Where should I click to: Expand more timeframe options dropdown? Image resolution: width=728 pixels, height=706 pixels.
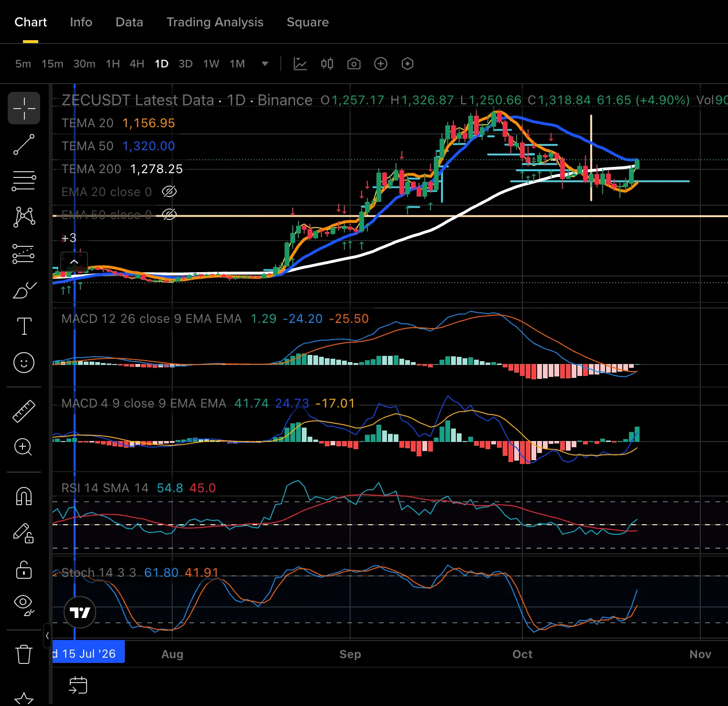click(x=265, y=64)
